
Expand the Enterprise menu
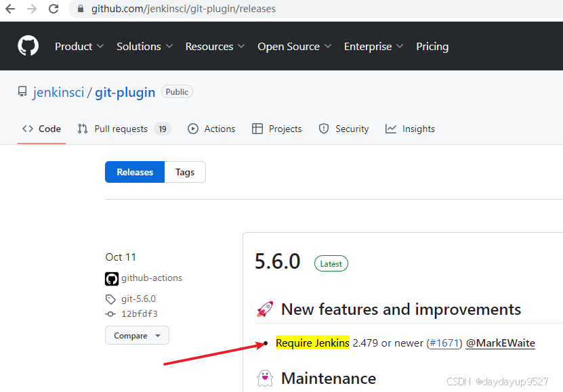click(x=374, y=46)
